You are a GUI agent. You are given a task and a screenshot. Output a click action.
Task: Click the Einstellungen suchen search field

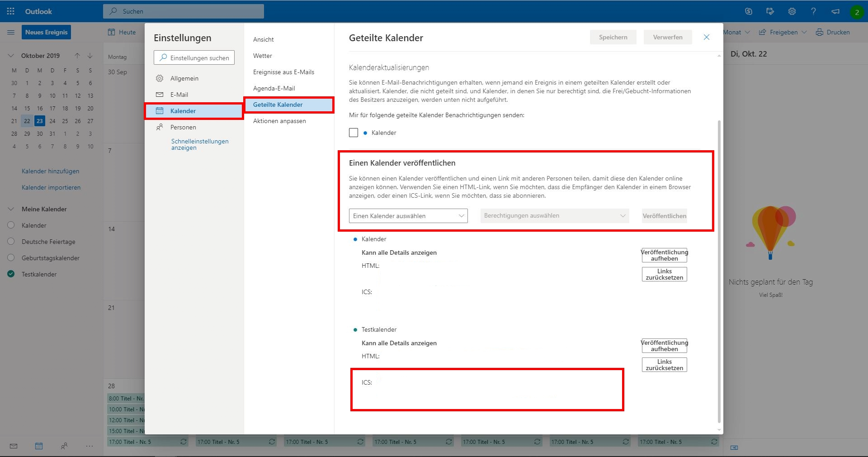pyautogui.click(x=194, y=58)
